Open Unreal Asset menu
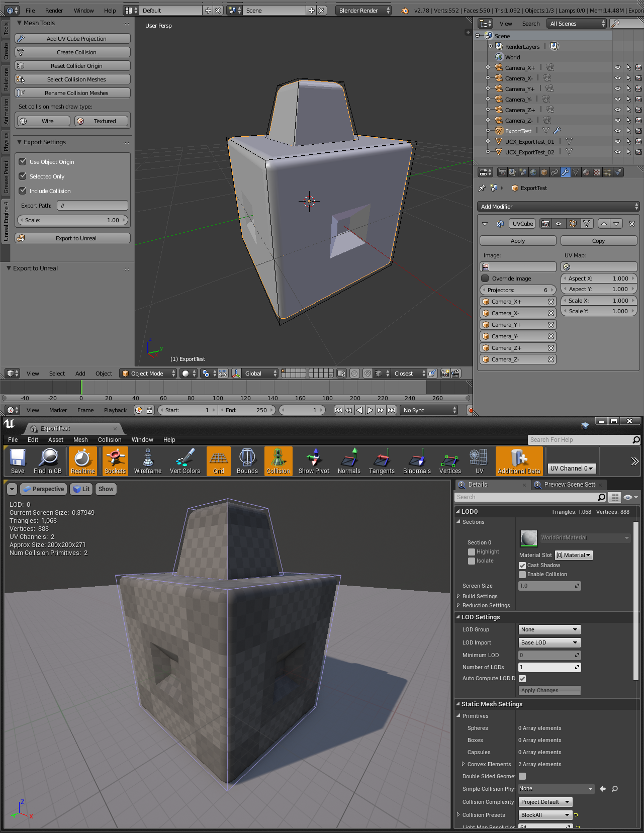 tap(56, 440)
